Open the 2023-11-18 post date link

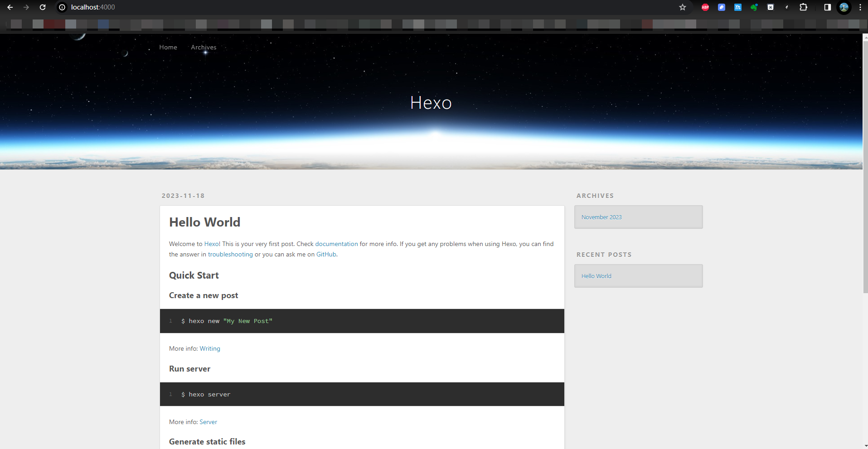tap(183, 196)
